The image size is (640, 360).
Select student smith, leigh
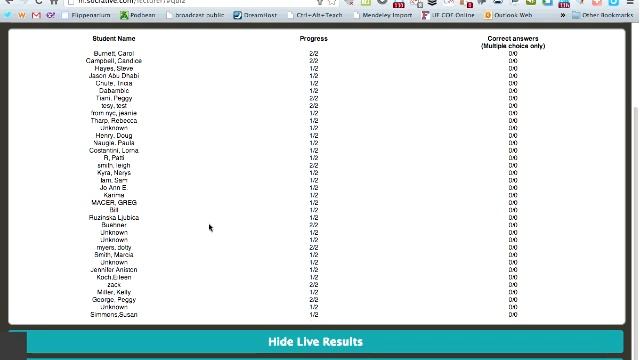coord(114,165)
